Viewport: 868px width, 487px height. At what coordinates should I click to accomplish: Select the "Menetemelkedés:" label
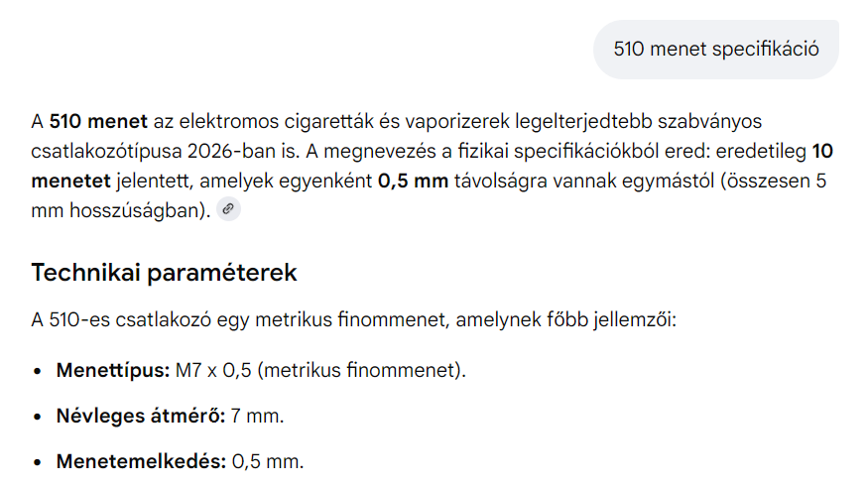[x=141, y=461]
